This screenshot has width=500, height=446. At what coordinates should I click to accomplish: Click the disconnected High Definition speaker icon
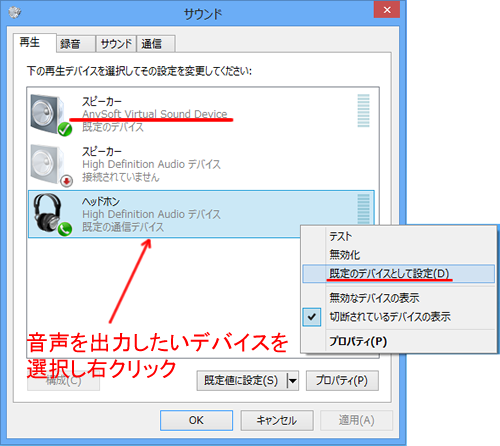[x=48, y=164]
